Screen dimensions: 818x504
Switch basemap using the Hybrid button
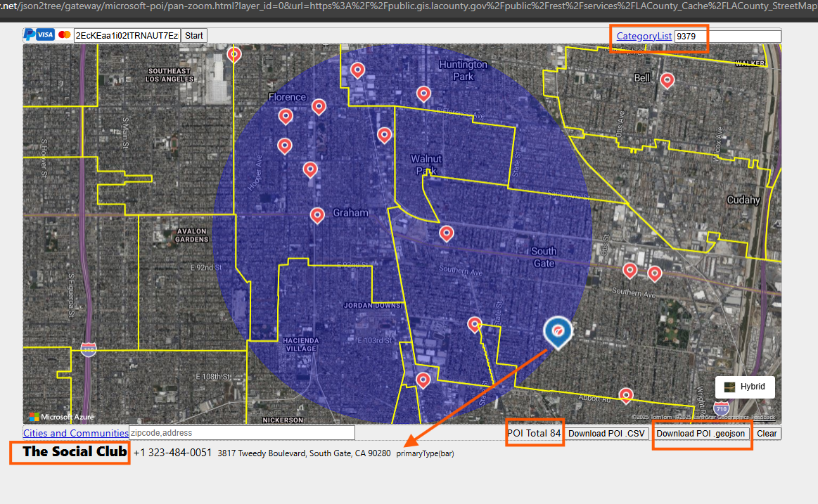point(745,387)
